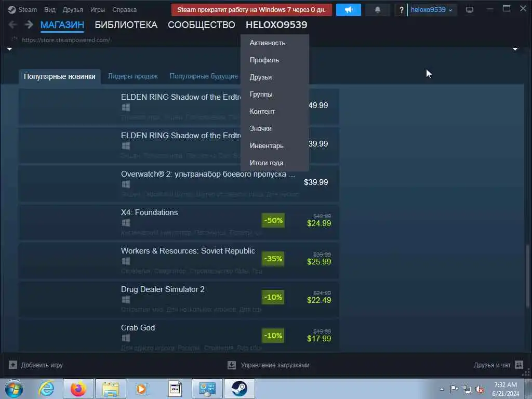532x399 pixels.
Task: Open МАГАЗИН store section
Action: [x=62, y=25]
